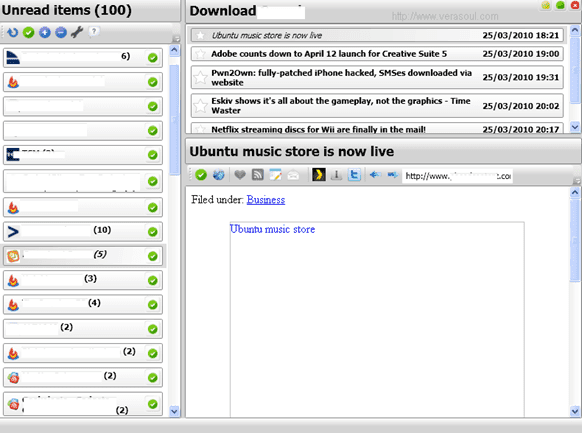Star the 'Eskiv shows it's all about gameplay' article

click(x=200, y=106)
